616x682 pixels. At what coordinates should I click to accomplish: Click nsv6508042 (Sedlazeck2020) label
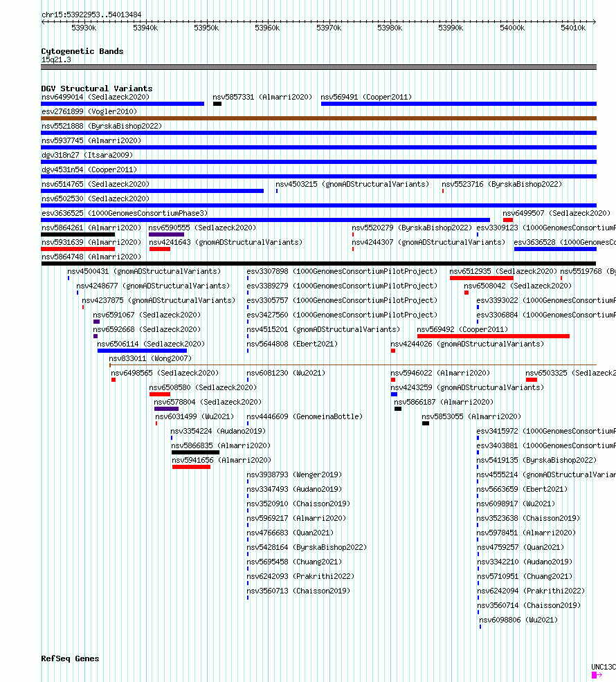tap(518, 286)
